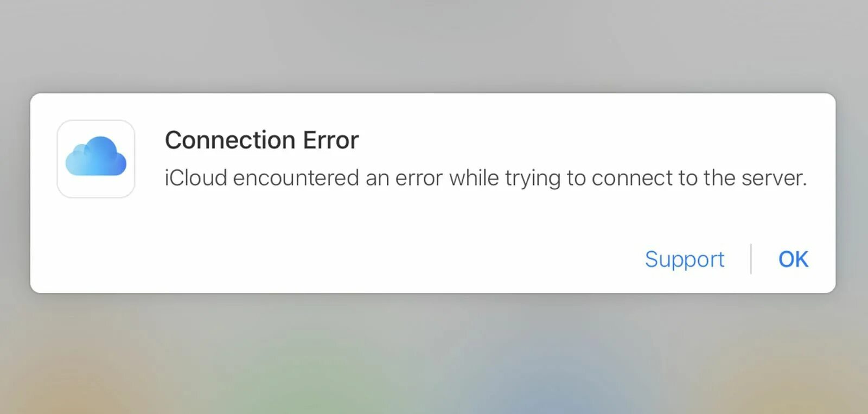Click the divider between Support and OK
868x414 pixels.
(x=751, y=259)
